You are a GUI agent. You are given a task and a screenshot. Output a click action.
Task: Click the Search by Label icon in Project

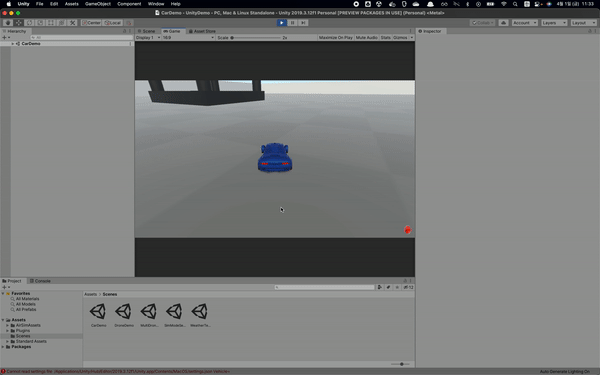tap(388, 287)
